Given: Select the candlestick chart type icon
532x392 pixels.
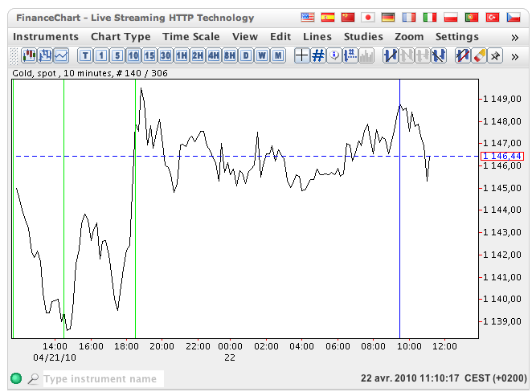Looking at the screenshot, I should click(30, 55).
